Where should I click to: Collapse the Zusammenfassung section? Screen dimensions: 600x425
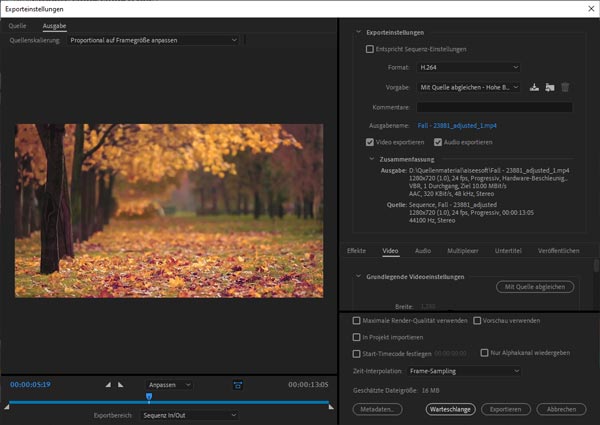tap(372, 159)
